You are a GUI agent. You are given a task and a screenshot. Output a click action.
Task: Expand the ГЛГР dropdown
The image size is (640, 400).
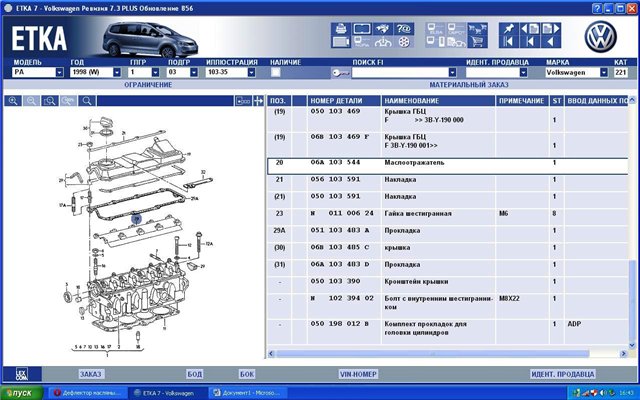click(x=155, y=73)
